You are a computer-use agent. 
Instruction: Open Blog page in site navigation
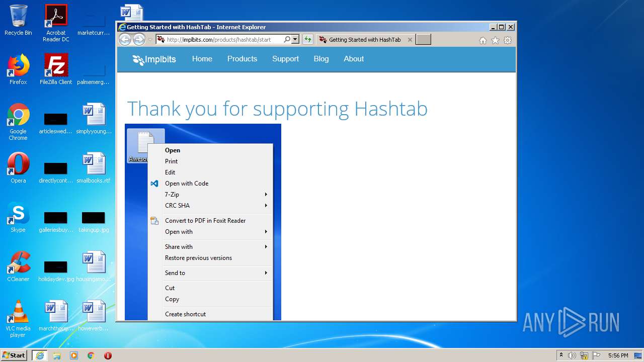[x=321, y=59]
